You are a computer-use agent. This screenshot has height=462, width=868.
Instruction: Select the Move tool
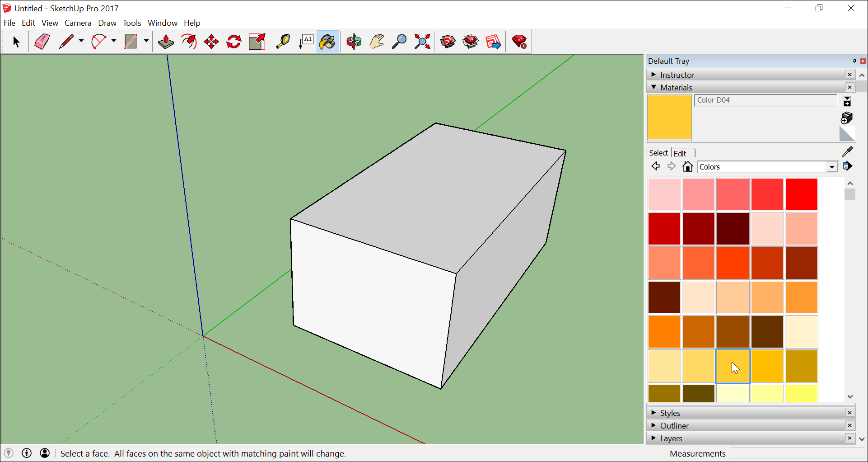pyautogui.click(x=211, y=41)
